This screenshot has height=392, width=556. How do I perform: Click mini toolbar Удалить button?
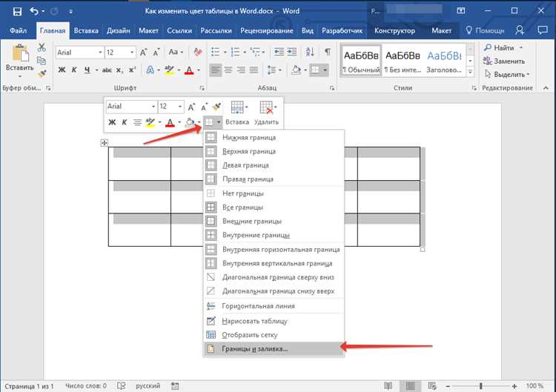point(266,113)
